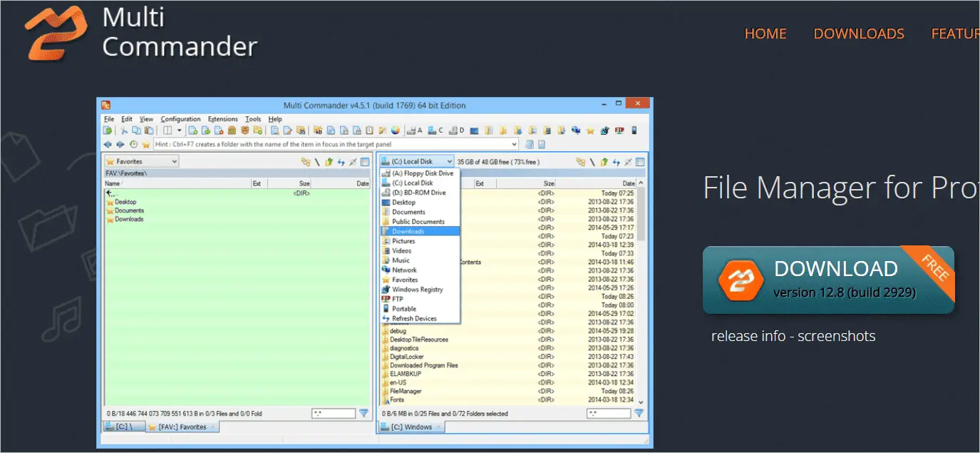Click the DOWNLOAD version 12.8 button
The image size is (980, 453).
828,280
